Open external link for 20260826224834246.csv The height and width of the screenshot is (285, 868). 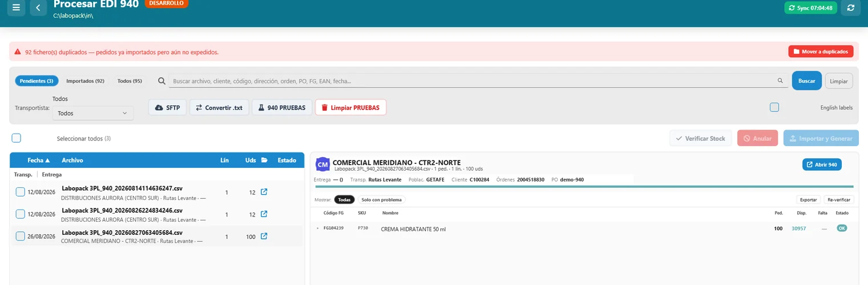[x=264, y=214]
